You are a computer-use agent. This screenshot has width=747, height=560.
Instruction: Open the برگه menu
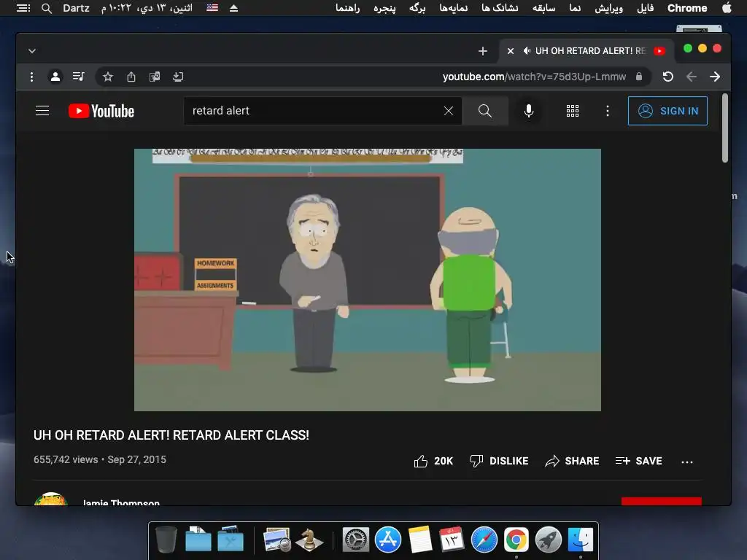(417, 8)
